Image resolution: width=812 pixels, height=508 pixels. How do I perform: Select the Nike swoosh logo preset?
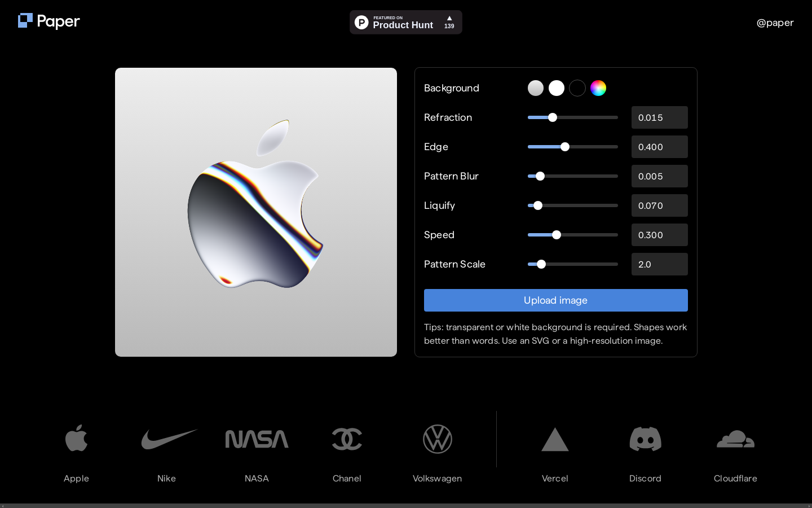pos(169,439)
